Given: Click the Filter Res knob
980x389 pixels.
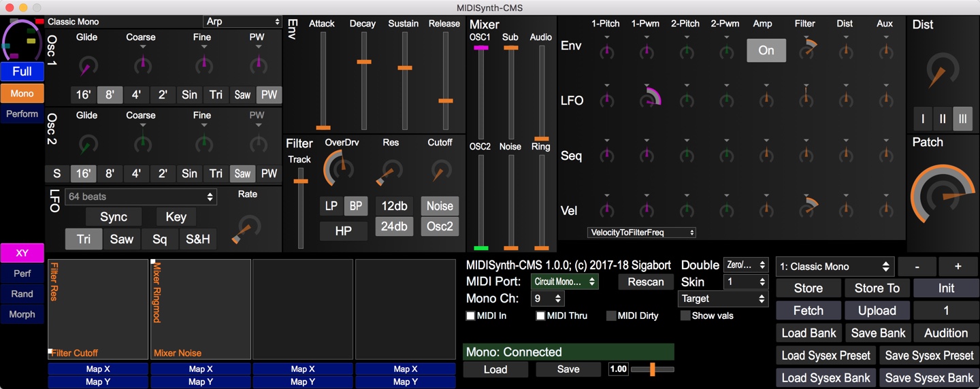Looking at the screenshot, I should [x=391, y=170].
